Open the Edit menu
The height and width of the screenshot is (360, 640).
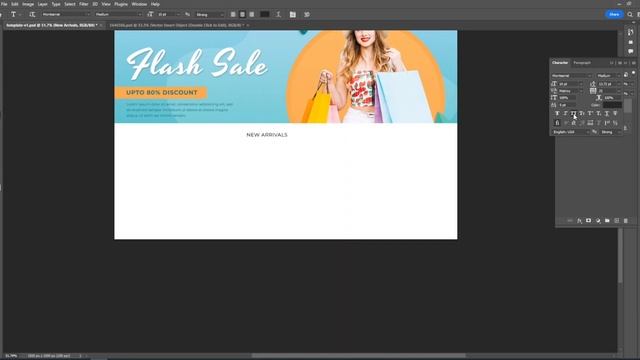point(15,4)
